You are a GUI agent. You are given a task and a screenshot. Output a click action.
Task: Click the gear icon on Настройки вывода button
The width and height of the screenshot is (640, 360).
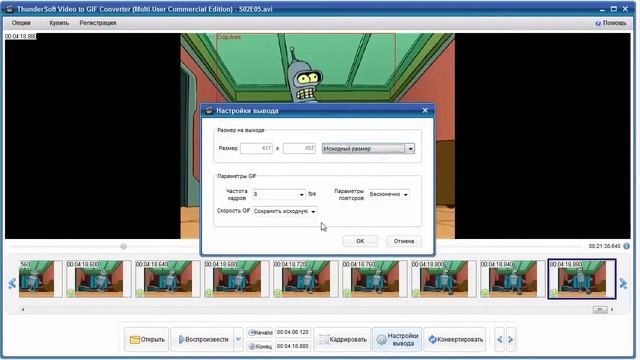(381, 340)
